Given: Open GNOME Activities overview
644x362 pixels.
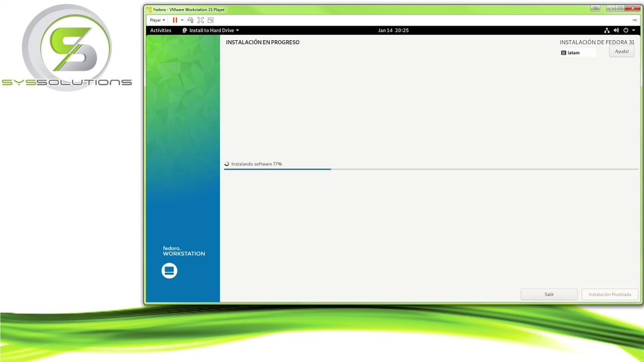Looking at the screenshot, I should (161, 30).
